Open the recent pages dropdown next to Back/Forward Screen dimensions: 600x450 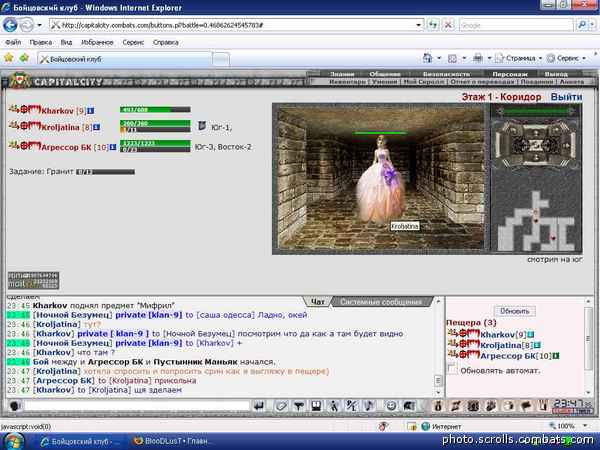tap(39, 26)
